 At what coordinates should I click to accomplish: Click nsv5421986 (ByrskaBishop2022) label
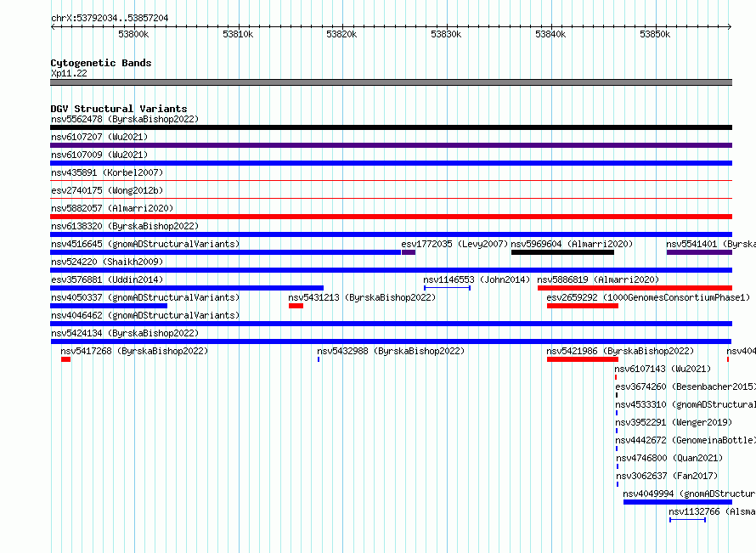click(620, 351)
